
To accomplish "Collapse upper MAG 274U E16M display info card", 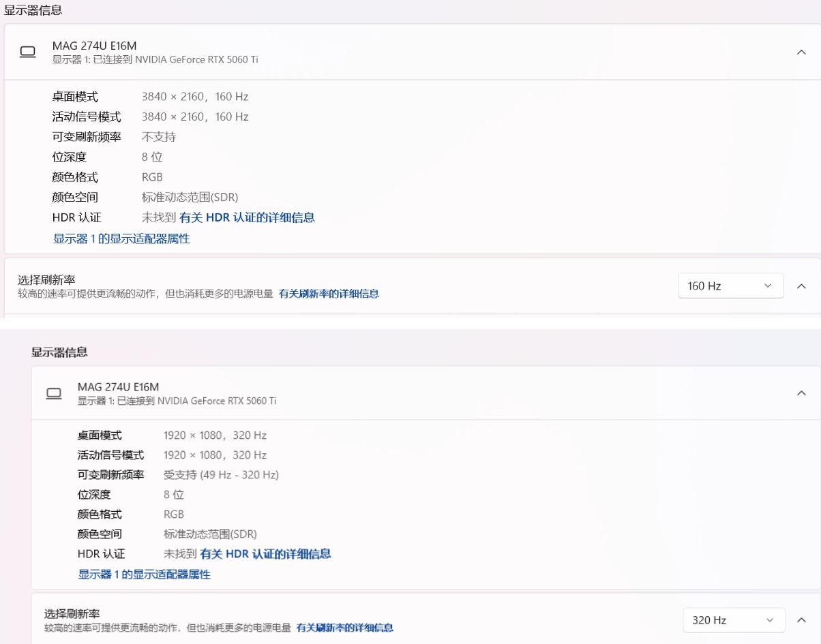I will point(801,52).
